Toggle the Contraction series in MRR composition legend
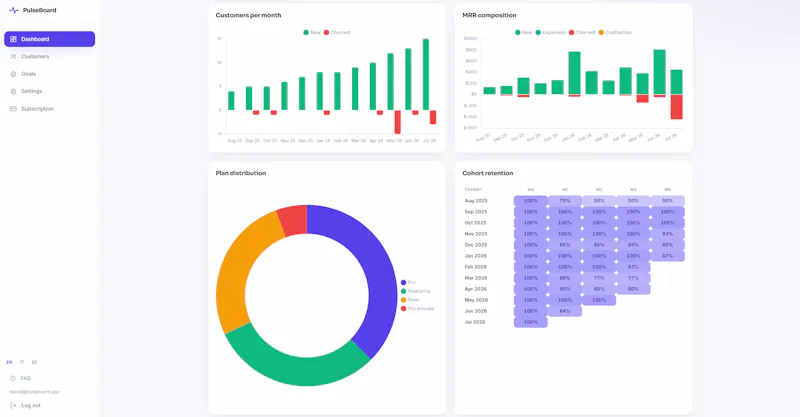 tap(615, 32)
